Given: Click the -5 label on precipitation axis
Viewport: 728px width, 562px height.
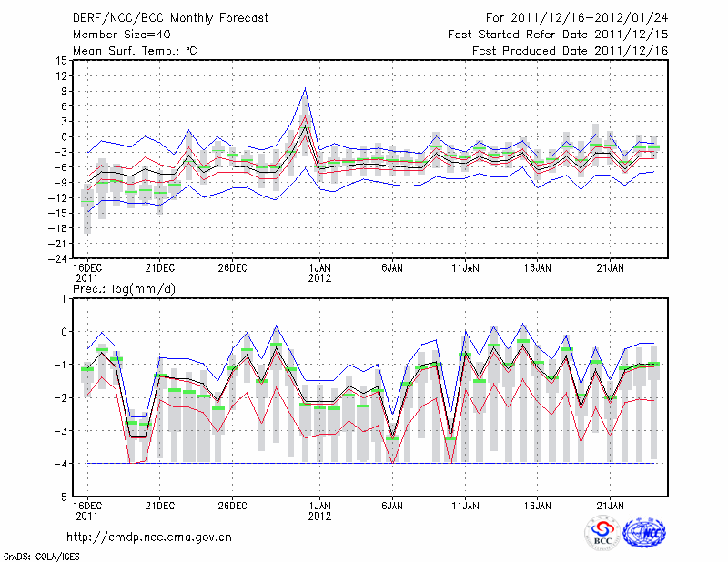Looking at the screenshot, I should click(60, 497).
